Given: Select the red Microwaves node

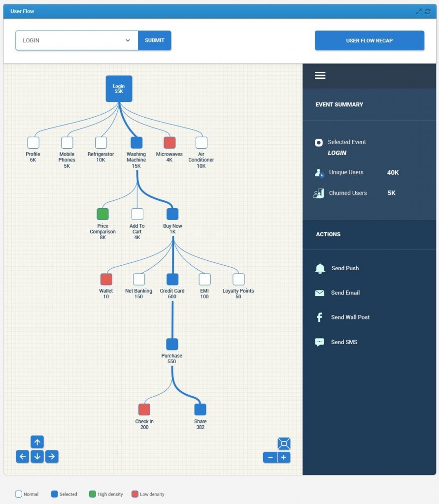Looking at the screenshot, I should (x=169, y=143).
